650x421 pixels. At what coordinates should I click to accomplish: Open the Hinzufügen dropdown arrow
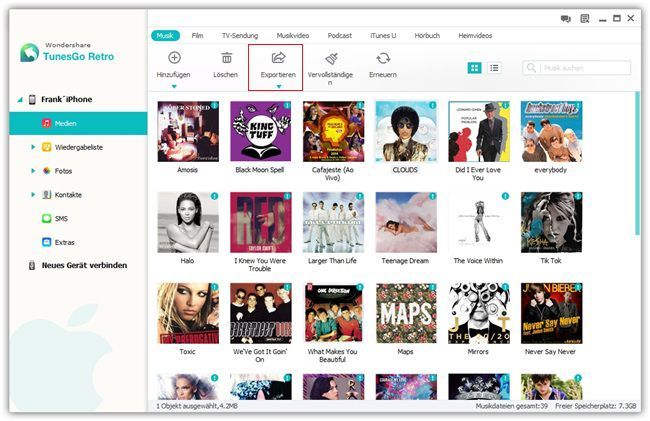coord(174,86)
